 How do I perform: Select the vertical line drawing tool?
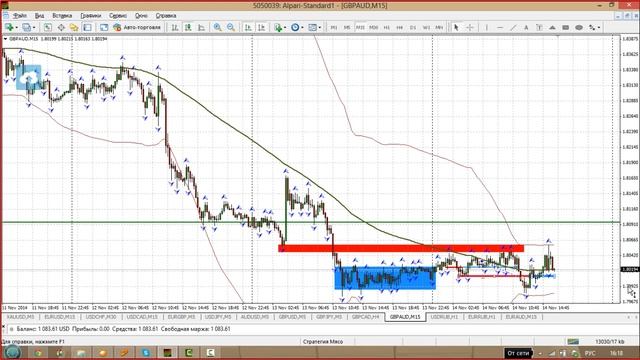pos(487,27)
